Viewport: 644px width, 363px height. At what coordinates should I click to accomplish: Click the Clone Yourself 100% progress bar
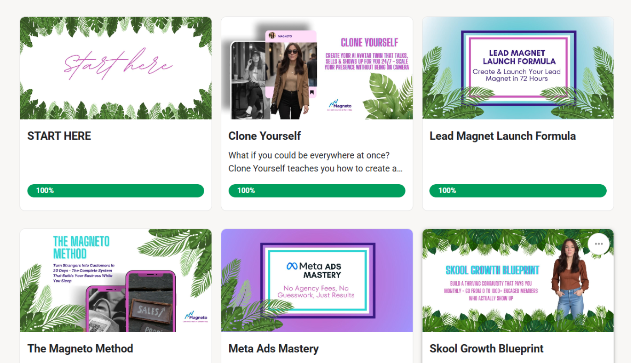(x=317, y=191)
